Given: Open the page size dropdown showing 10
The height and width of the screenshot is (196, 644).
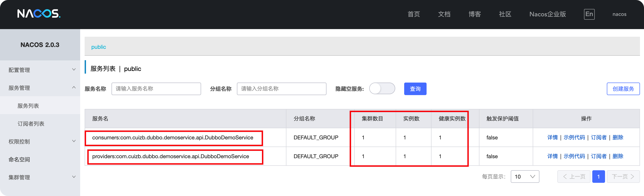Looking at the screenshot, I should pyautogui.click(x=525, y=177).
